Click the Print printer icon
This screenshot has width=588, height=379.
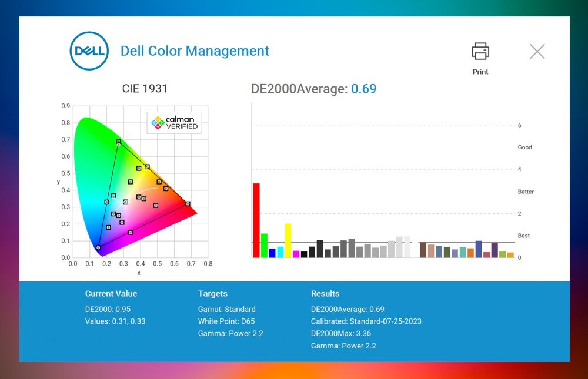(480, 51)
